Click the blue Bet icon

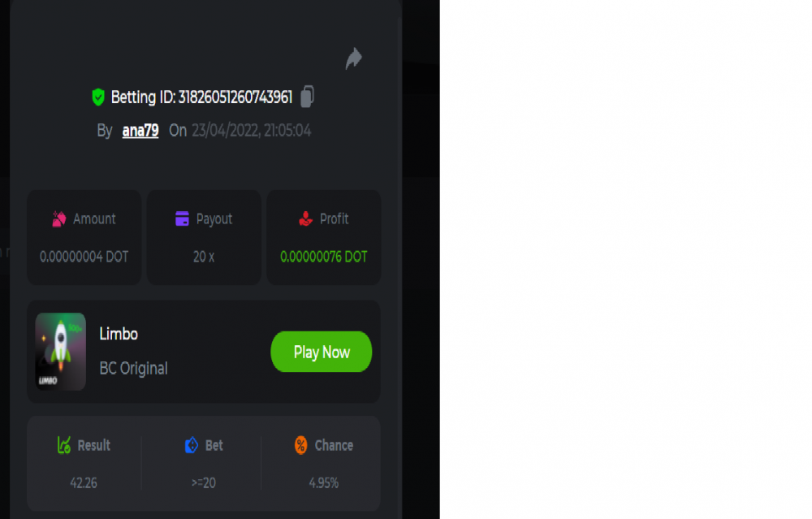click(x=191, y=445)
